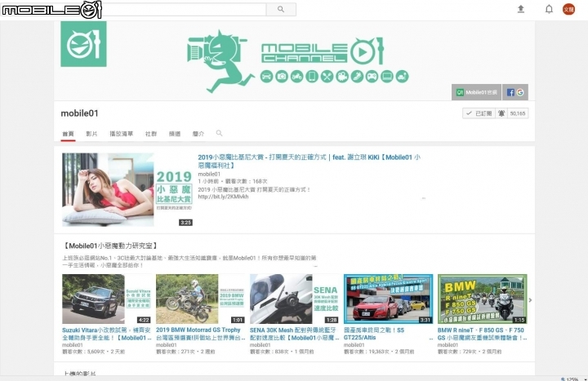Select the 首頁 home tab

click(69, 134)
